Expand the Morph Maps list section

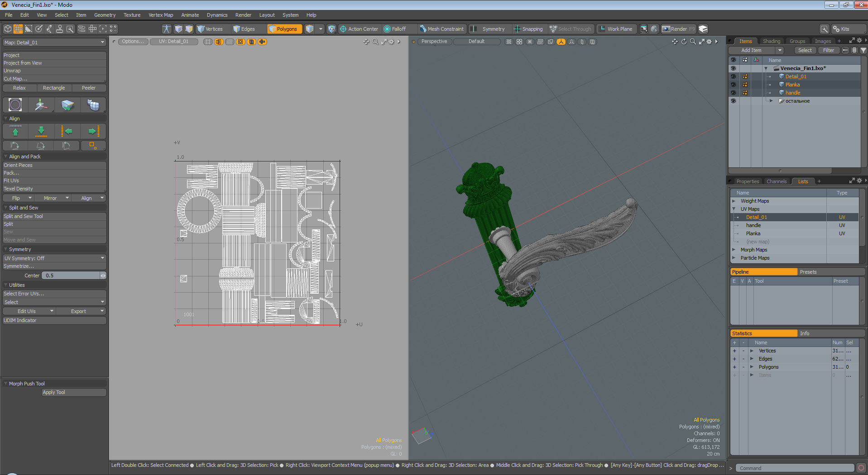point(734,250)
